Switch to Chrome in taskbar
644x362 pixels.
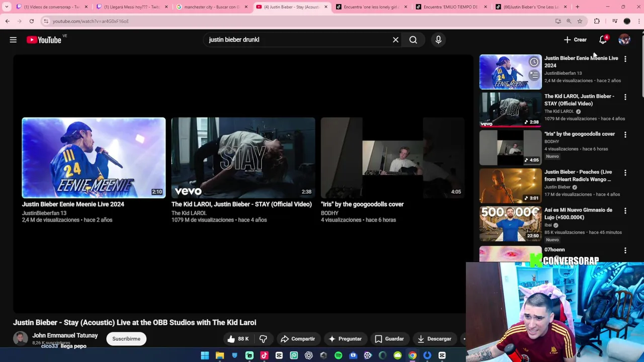point(412,355)
